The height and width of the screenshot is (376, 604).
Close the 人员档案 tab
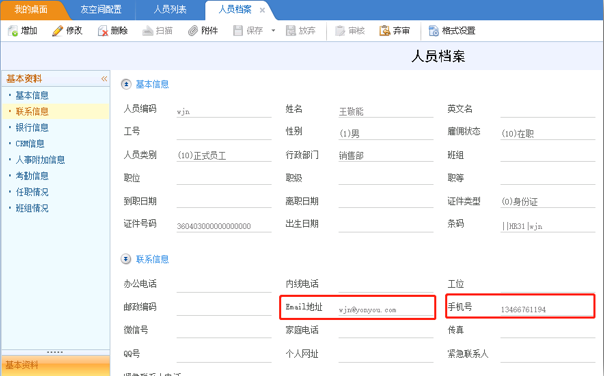pyautogui.click(x=262, y=10)
